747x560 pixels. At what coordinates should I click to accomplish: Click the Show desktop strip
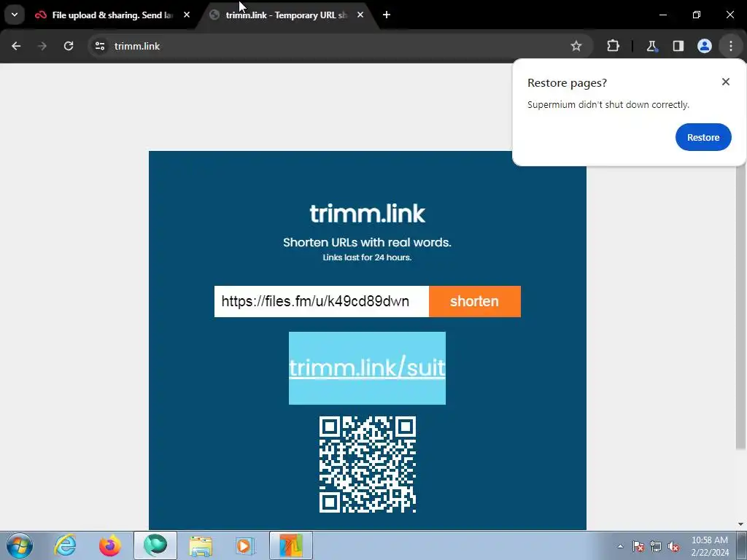(x=742, y=545)
